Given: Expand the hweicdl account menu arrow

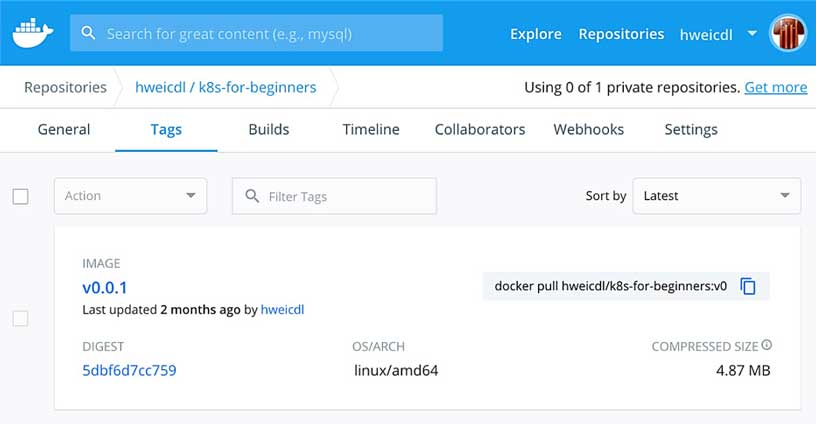Looking at the screenshot, I should pos(752,33).
